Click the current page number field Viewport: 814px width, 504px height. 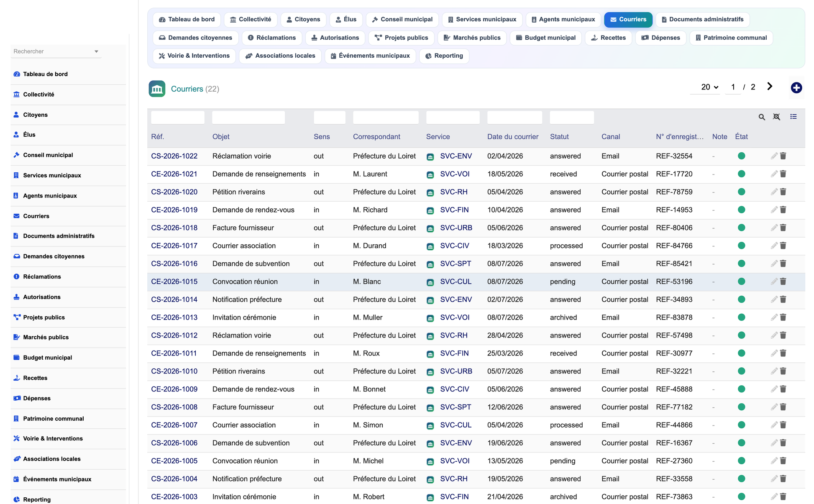733,87
